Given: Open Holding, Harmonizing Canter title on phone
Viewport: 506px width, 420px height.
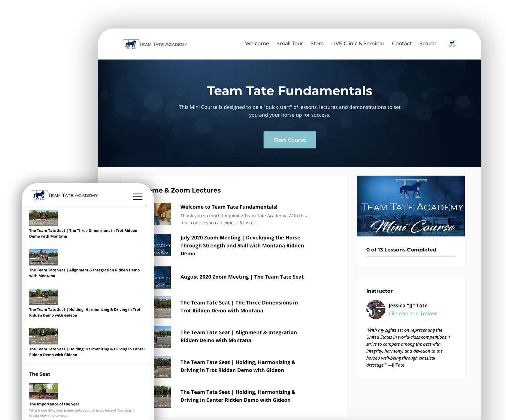Looking at the screenshot, I should pyautogui.click(x=87, y=352).
